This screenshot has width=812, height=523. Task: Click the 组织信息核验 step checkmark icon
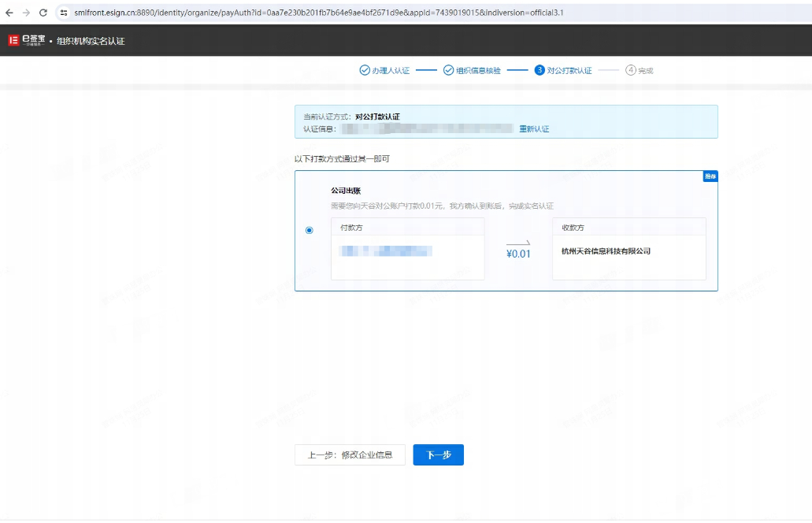[x=448, y=70]
